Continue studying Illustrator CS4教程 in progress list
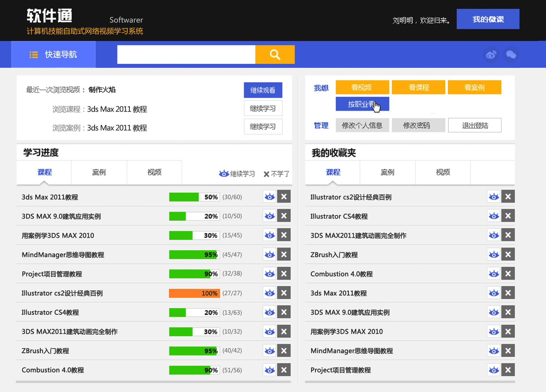The width and height of the screenshot is (546, 392). click(269, 312)
